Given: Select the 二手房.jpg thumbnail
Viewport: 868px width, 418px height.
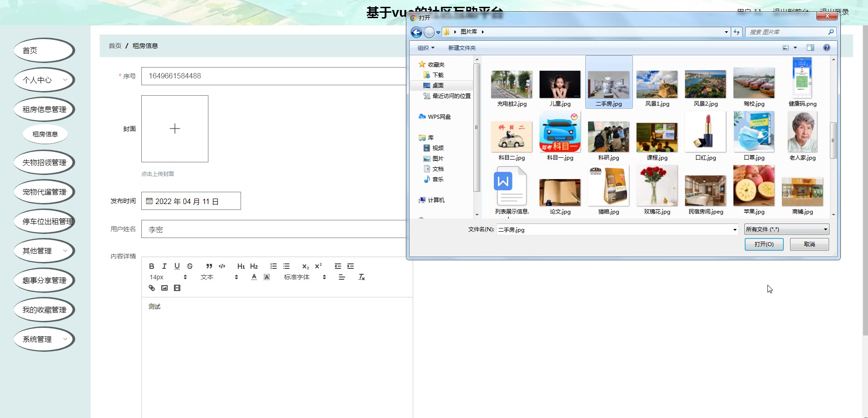Looking at the screenshot, I should pos(608,84).
